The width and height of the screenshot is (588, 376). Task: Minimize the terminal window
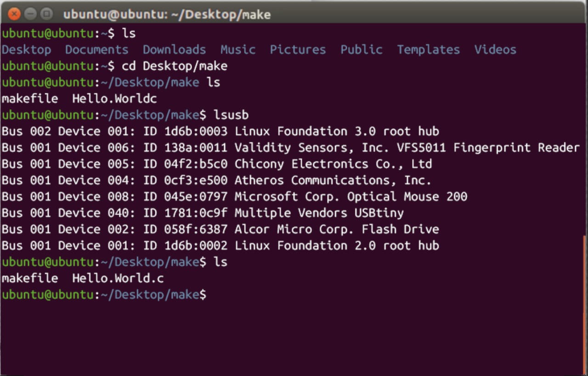pyautogui.click(x=30, y=14)
